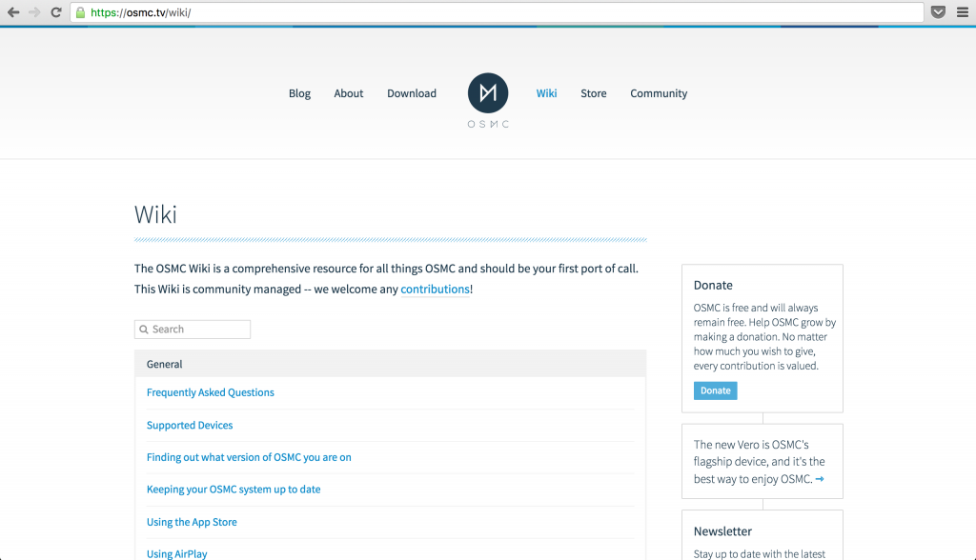
Task: Click the address bar URL field
Action: (497, 12)
